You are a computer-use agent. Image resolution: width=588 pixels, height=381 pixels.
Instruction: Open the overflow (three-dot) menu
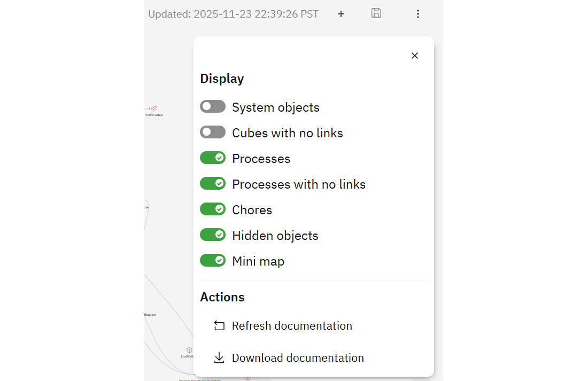coord(417,14)
